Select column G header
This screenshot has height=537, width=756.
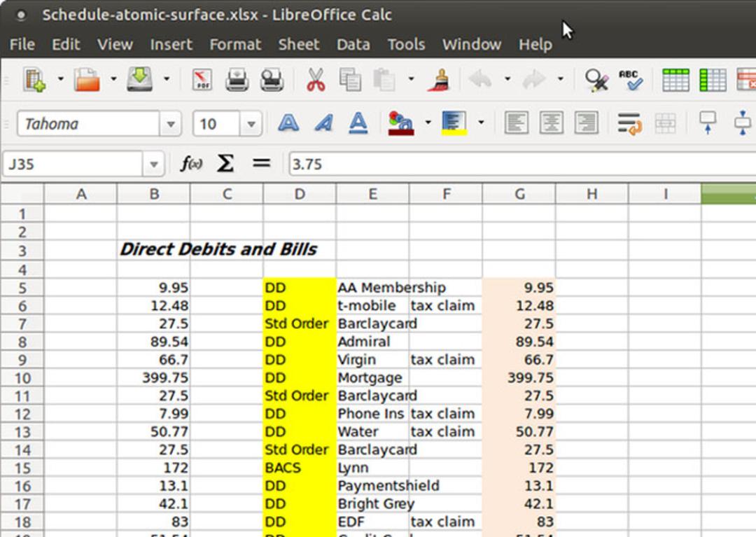[x=519, y=194]
